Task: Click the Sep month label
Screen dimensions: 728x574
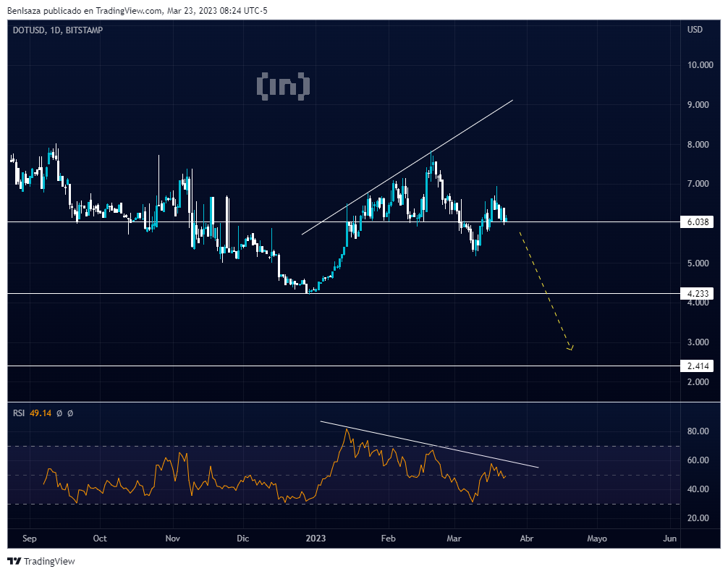Action: click(29, 539)
